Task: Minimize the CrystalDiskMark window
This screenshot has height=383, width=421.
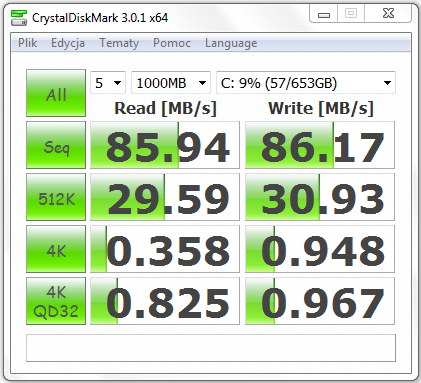Action: coord(324,14)
